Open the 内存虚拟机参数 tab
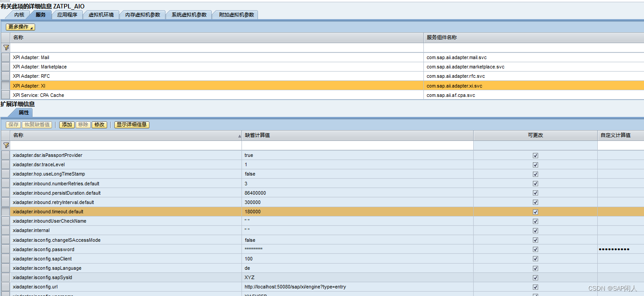644x296 pixels. click(x=142, y=15)
